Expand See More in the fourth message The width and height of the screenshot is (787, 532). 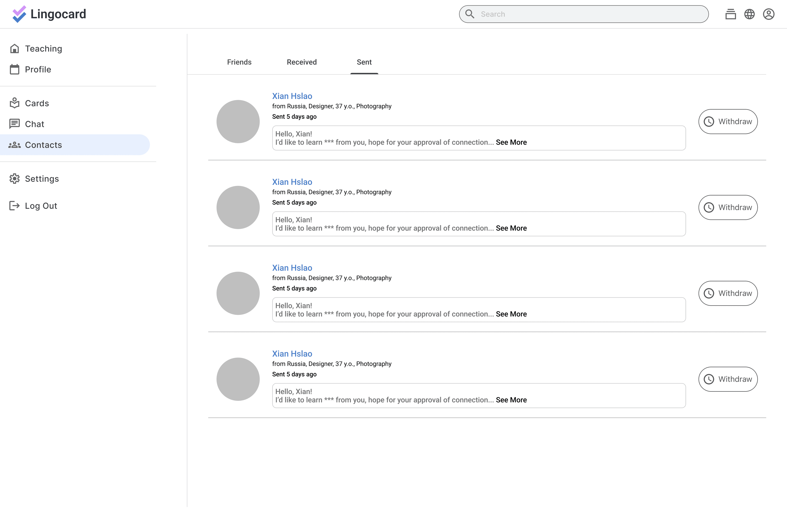coord(511,400)
